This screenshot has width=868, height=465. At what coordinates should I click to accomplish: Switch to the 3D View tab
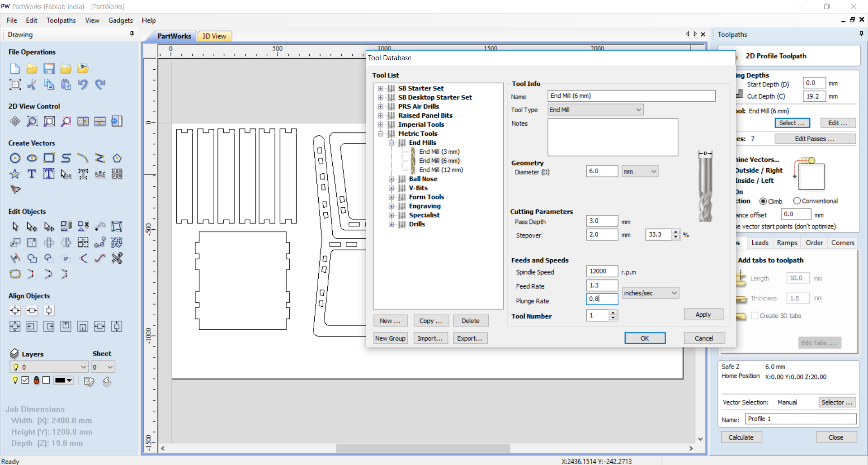click(214, 36)
